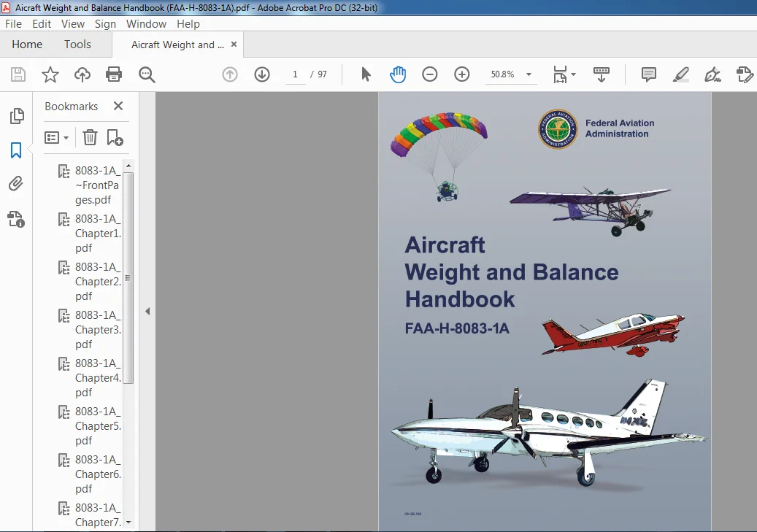Open Page Thumbnails panel icon

(17, 116)
